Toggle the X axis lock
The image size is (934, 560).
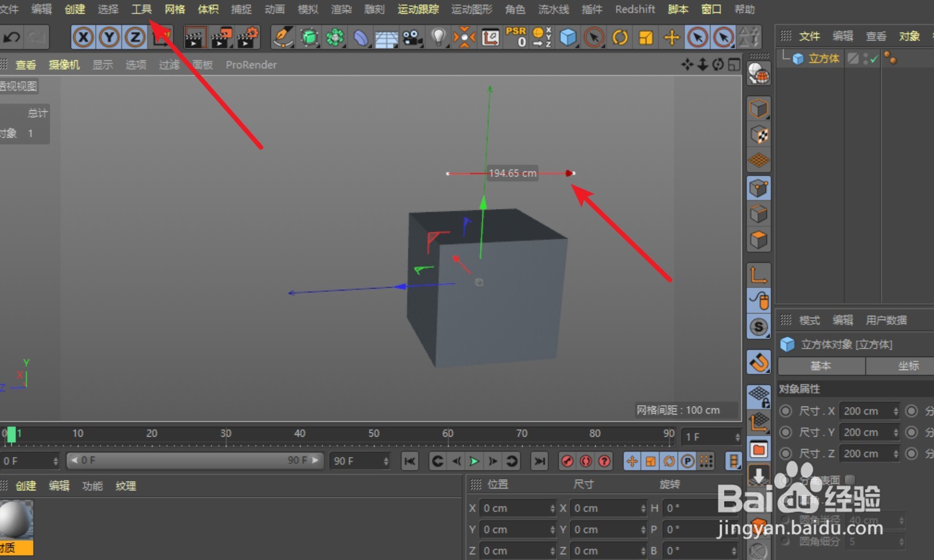pyautogui.click(x=83, y=38)
